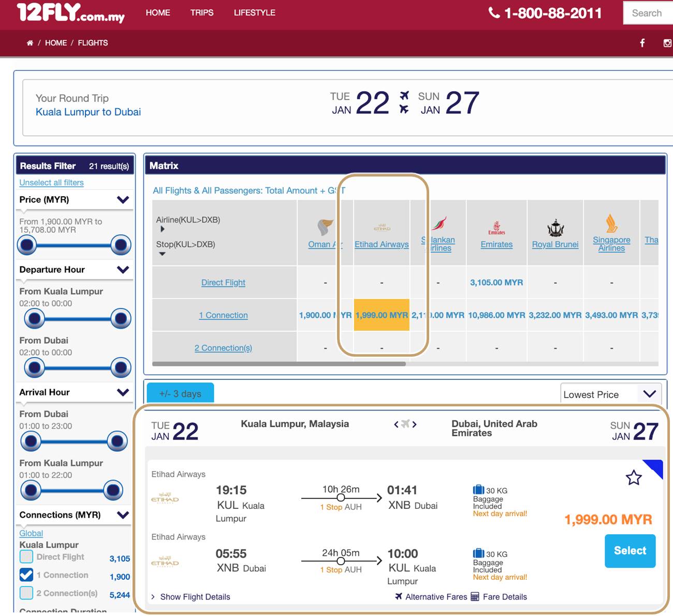Click the Global link under Connections

[x=31, y=533]
